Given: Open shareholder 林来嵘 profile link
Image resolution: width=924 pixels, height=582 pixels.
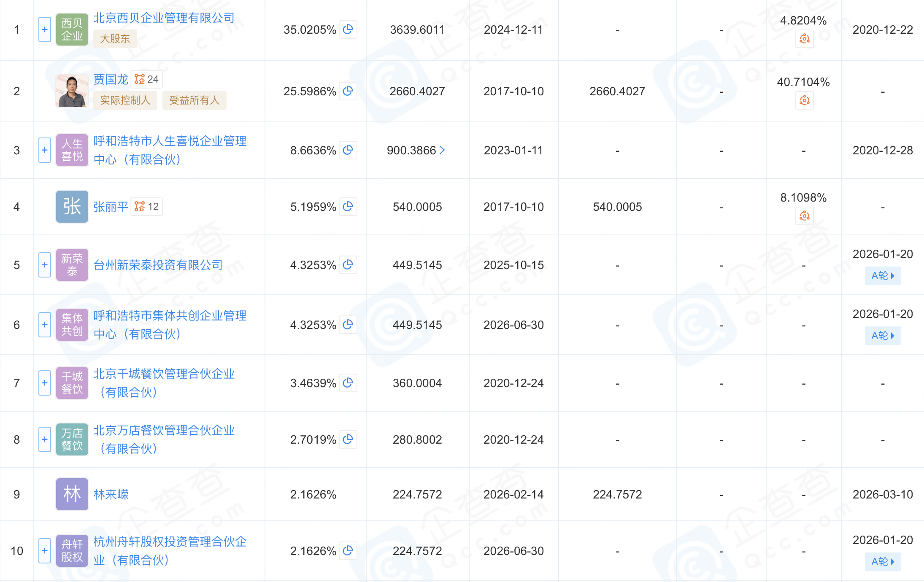Looking at the screenshot, I should click(111, 494).
